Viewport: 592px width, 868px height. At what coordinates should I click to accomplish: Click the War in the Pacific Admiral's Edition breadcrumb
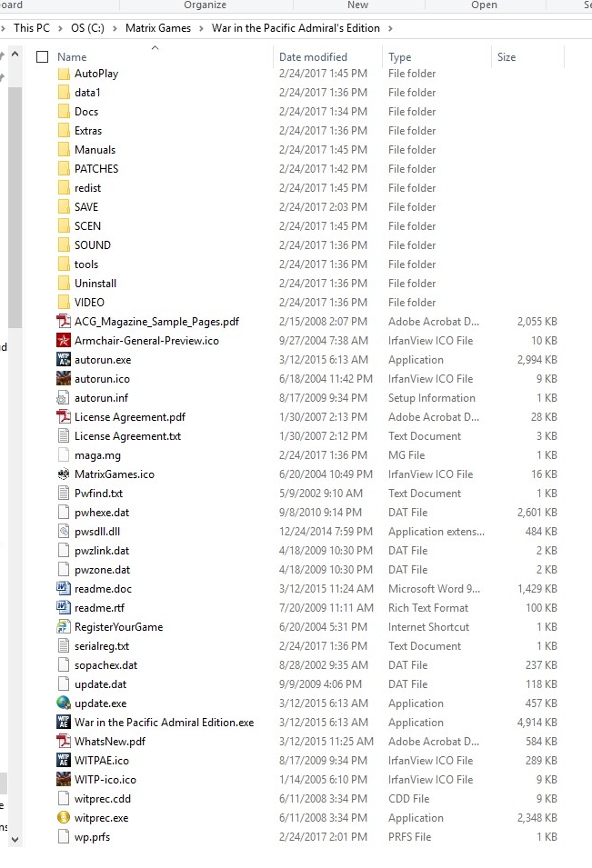296,28
